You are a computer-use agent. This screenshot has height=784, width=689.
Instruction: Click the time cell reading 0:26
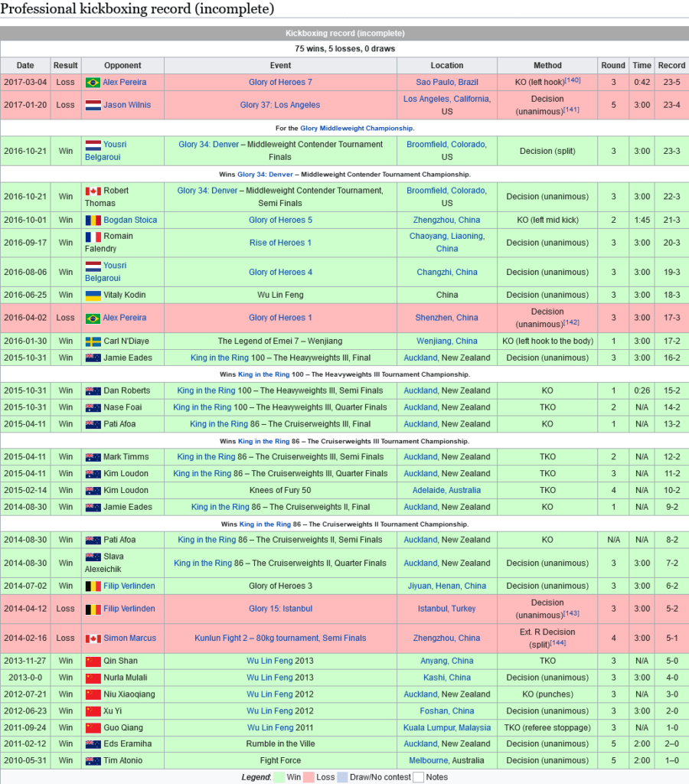point(642,391)
